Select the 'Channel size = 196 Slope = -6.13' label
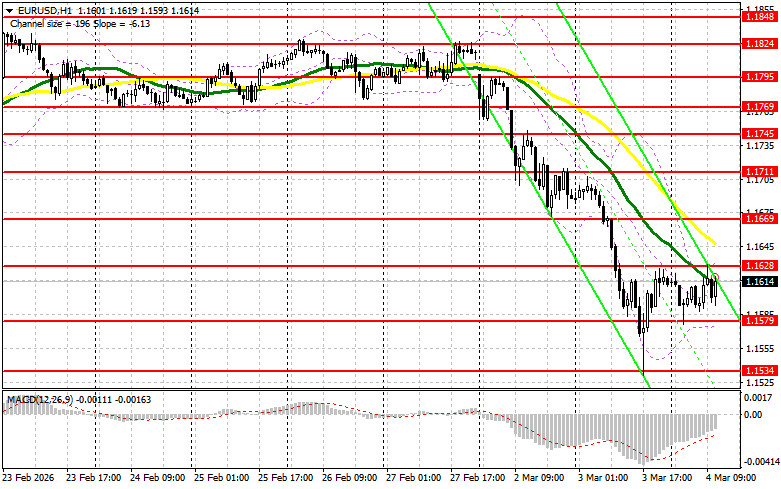This screenshot has height=489, width=781. (80, 24)
